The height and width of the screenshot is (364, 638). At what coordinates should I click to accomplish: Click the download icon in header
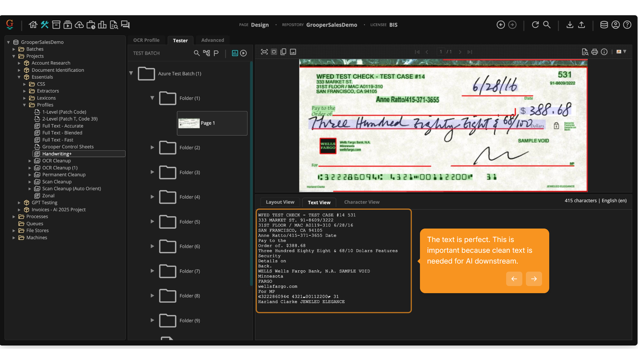(x=570, y=25)
